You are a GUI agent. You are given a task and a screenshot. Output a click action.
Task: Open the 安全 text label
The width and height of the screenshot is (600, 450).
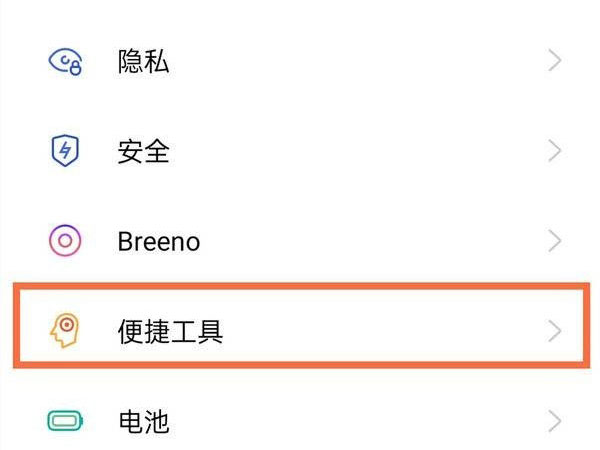[x=143, y=152]
